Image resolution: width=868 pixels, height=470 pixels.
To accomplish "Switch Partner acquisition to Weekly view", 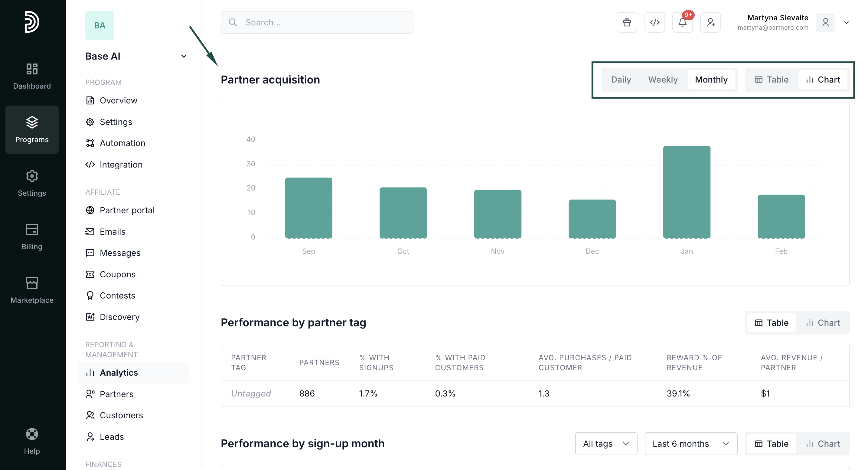I will point(662,80).
